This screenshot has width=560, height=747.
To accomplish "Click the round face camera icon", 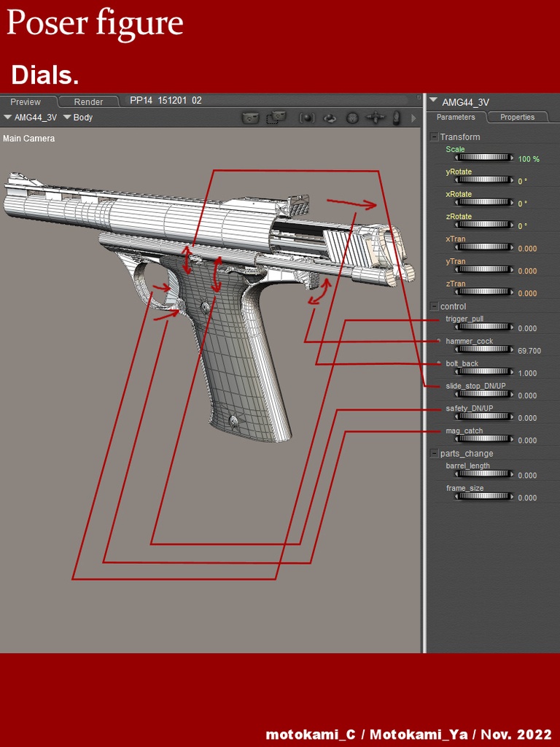I will click(x=352, y=117).
